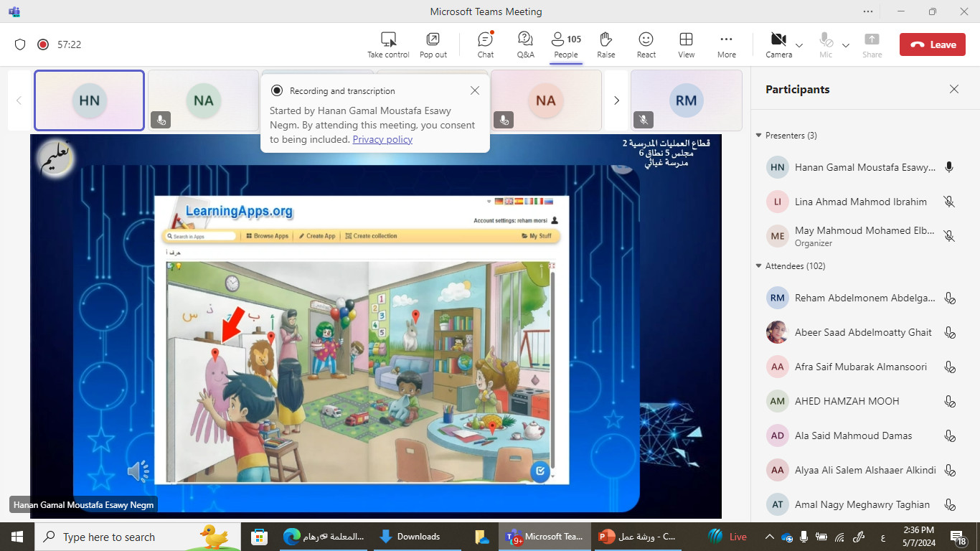
Task: Switch to the PowerPoint taskbar window
Action: [x=637, y=537]
